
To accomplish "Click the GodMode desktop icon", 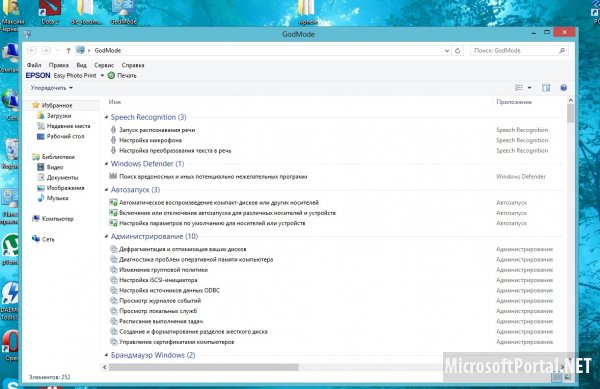I will coord(123,11).
